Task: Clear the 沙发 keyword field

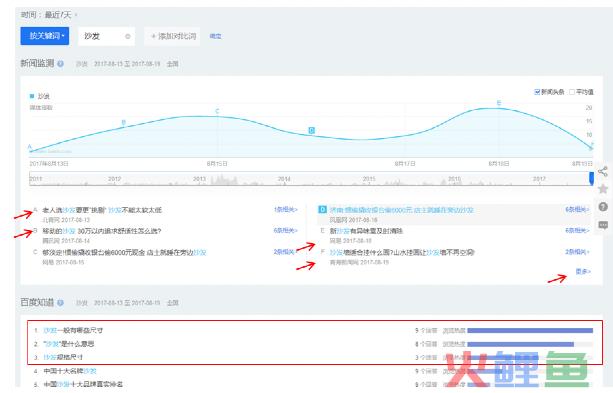Action: click(x=127, y=36)
